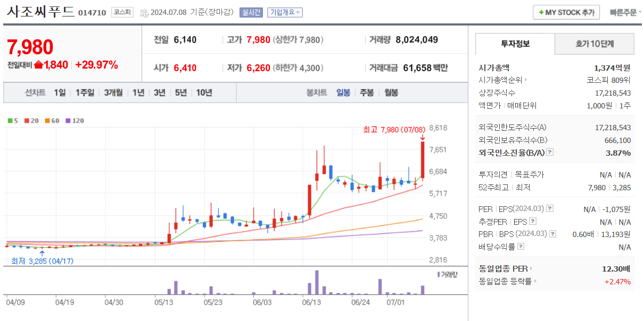
Task: Click the 추정PER EPS help question icon
Action: 533,222
